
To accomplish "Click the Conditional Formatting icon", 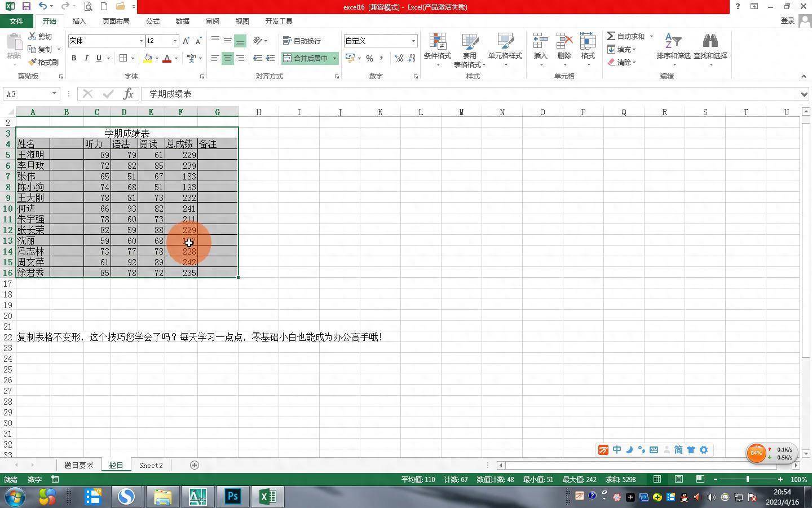I will click(437, 42).
